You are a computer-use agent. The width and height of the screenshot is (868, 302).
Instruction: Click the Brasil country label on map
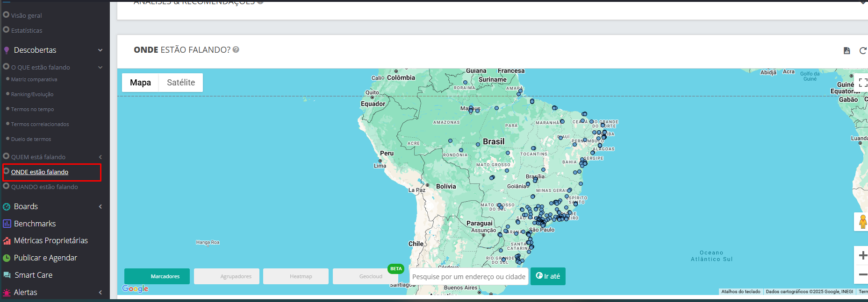[x=494, y=141]
